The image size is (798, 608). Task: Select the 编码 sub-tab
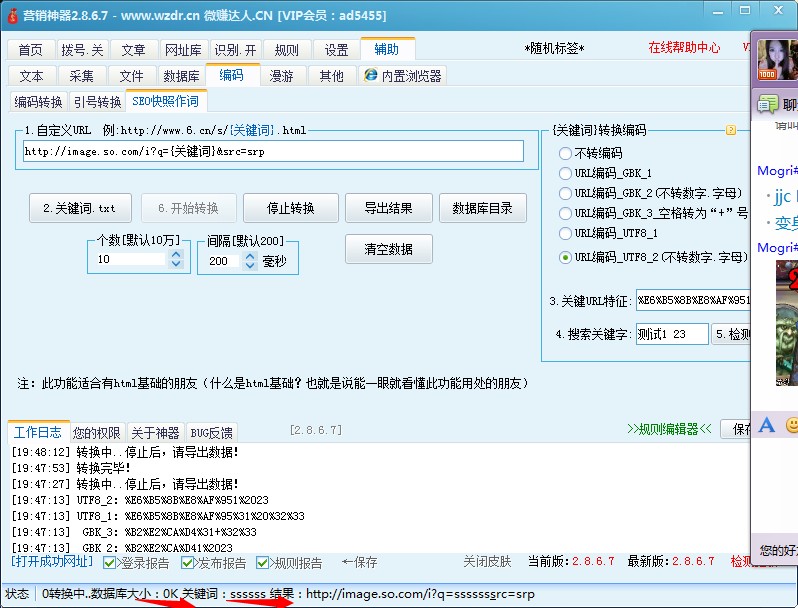(x=232, y=75)
